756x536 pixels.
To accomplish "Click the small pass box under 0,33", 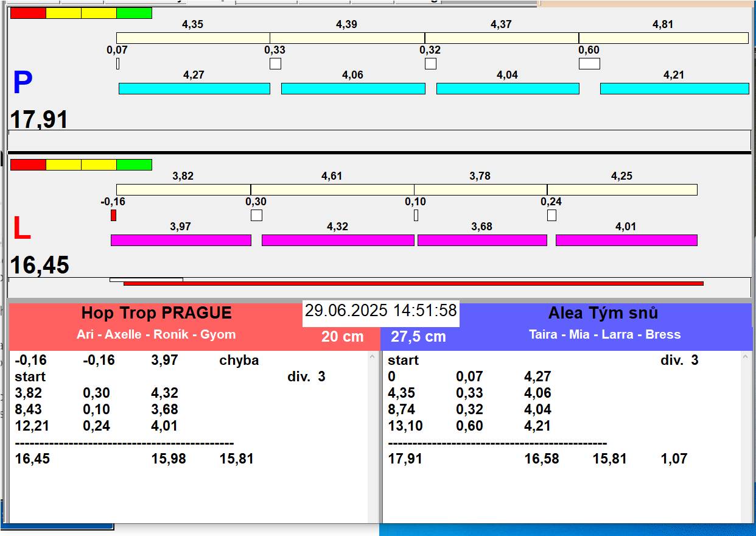I will pos(275,63).
